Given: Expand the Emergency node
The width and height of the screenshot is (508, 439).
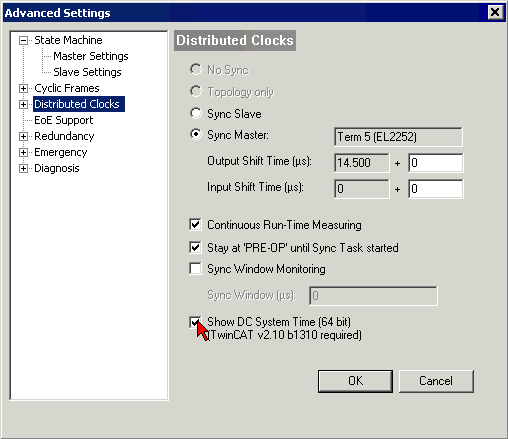Looking at the screenshot, I should coord(23,153).
